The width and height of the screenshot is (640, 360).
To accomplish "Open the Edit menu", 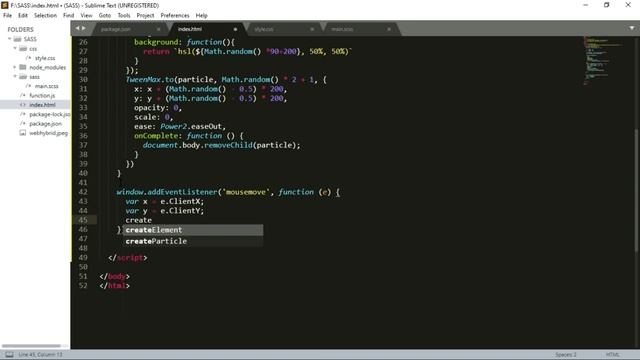I will pos(23,16).
